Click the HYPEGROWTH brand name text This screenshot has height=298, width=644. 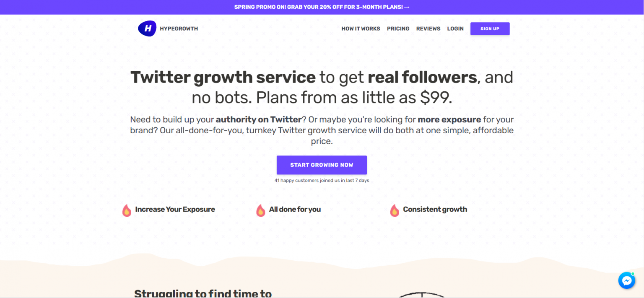[x=179, y=29]
